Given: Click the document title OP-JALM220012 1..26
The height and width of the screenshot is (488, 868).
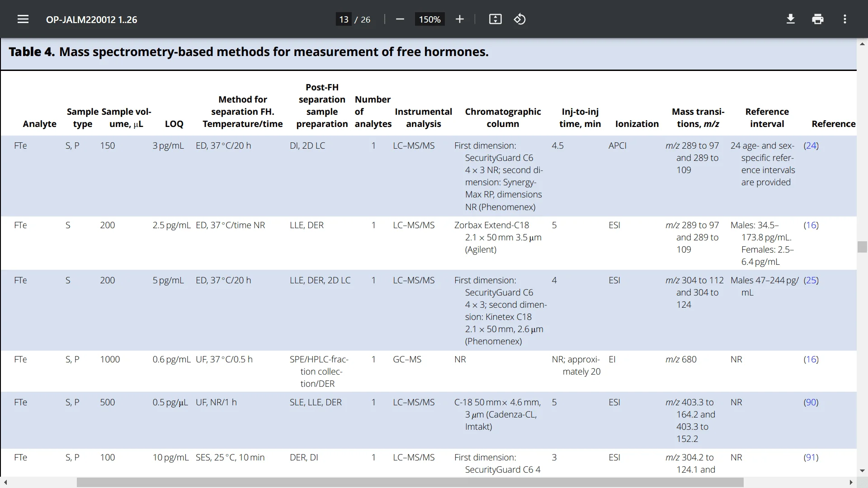Looking at the screenshot, I should pos(91,19).
